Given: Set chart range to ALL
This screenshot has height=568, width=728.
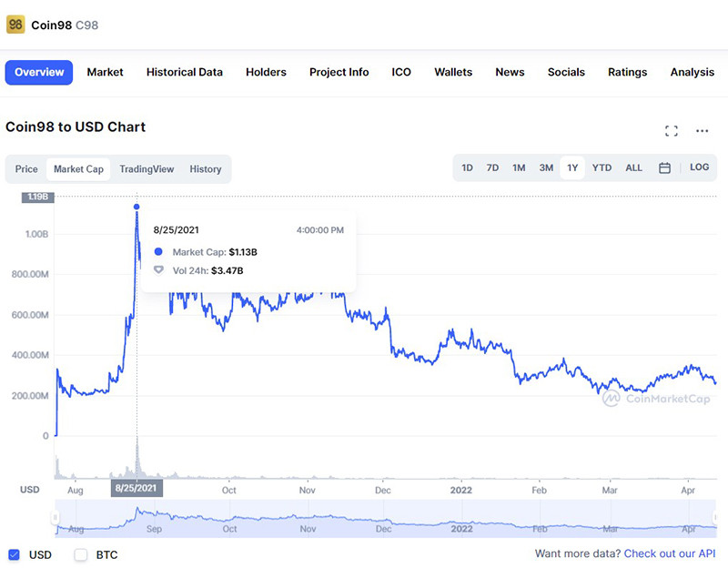Looking at the screenshot, I should [633, 168].
